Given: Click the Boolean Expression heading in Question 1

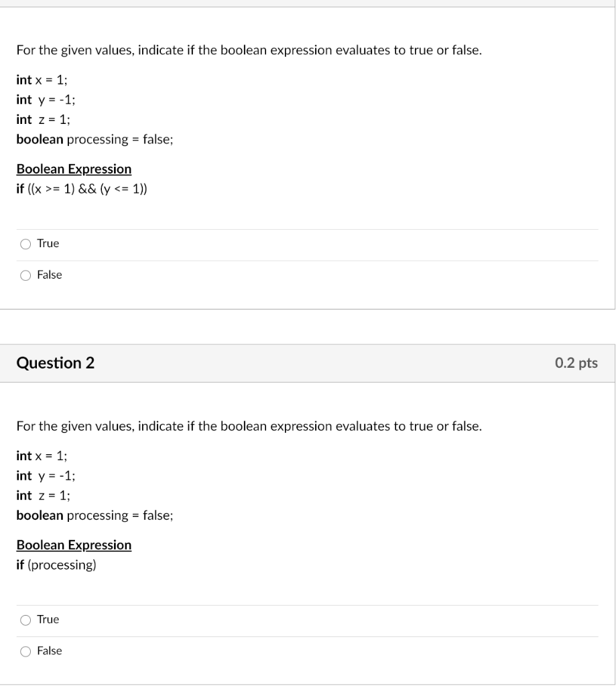Looking at the screenshot, I should click(x=74, y=169).
